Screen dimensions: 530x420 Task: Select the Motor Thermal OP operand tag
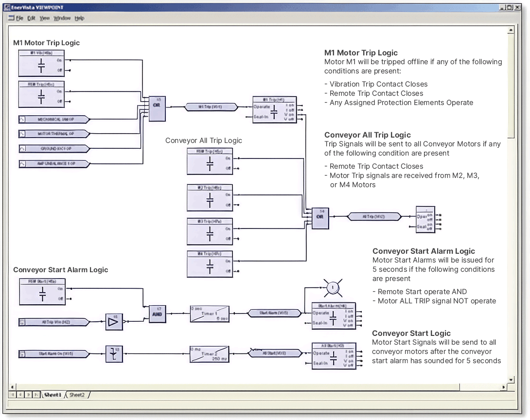(x=54, y=134)
